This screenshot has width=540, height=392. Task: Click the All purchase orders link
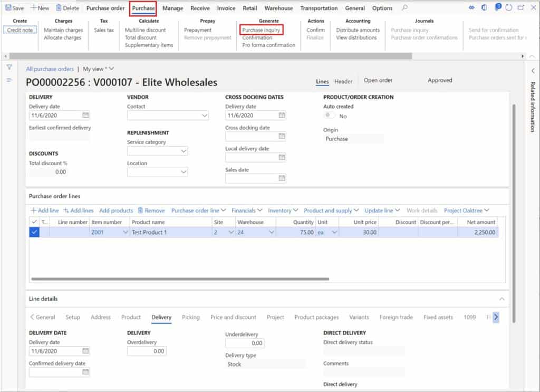pyautogui.click(x=50, y=69)
